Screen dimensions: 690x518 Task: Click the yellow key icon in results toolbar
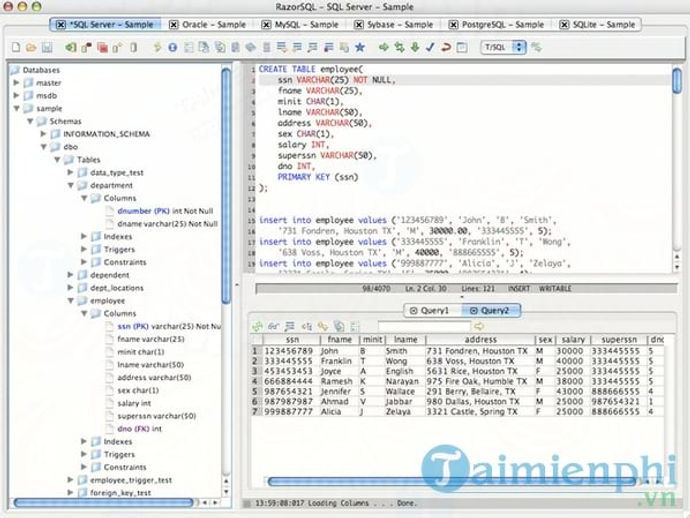coord(323,326)
